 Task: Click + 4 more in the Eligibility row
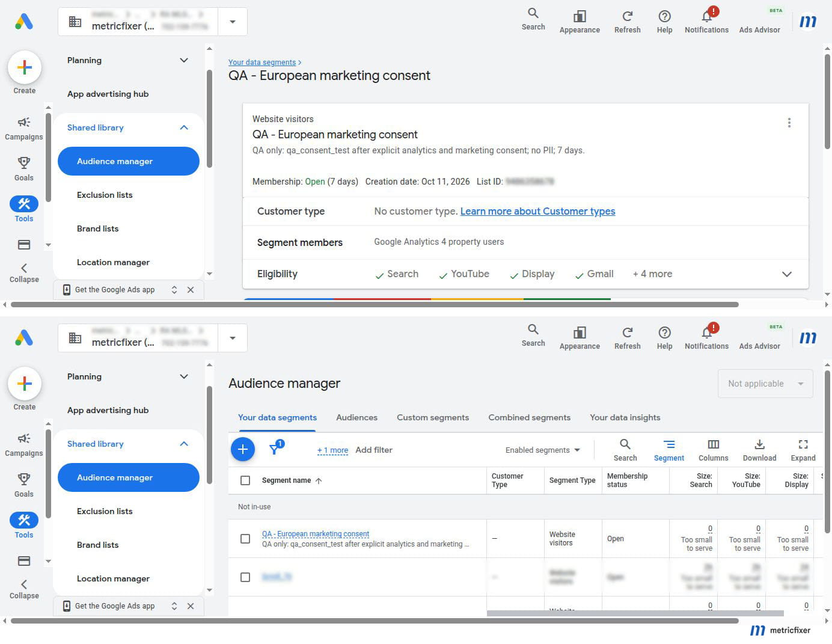(652, 274)
